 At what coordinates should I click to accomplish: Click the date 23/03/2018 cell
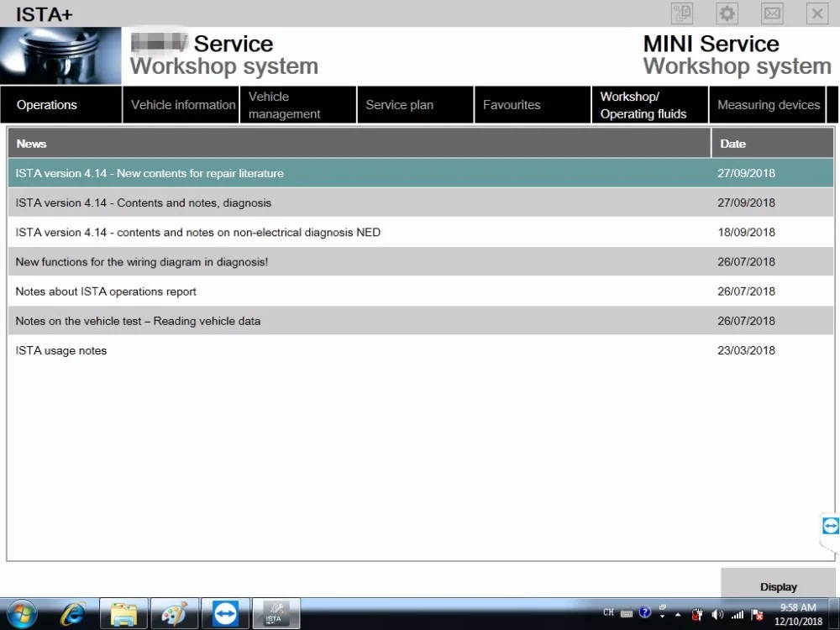click(x=746, y=349)
